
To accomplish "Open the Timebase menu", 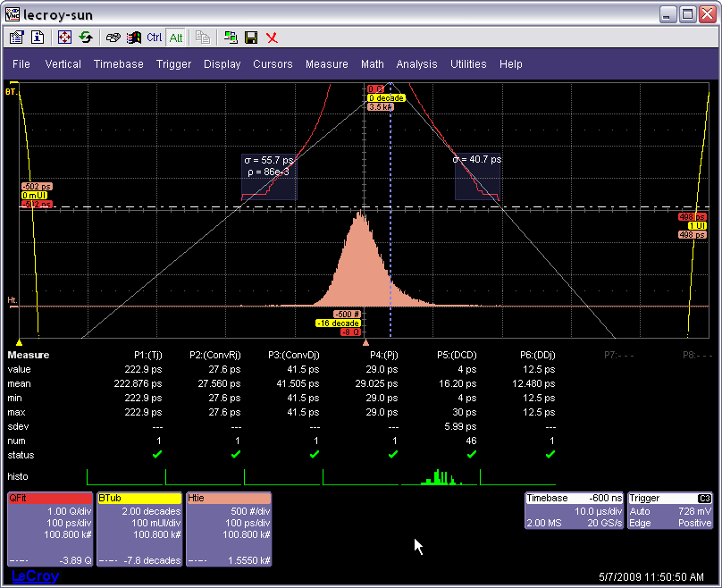I will 118,64.
